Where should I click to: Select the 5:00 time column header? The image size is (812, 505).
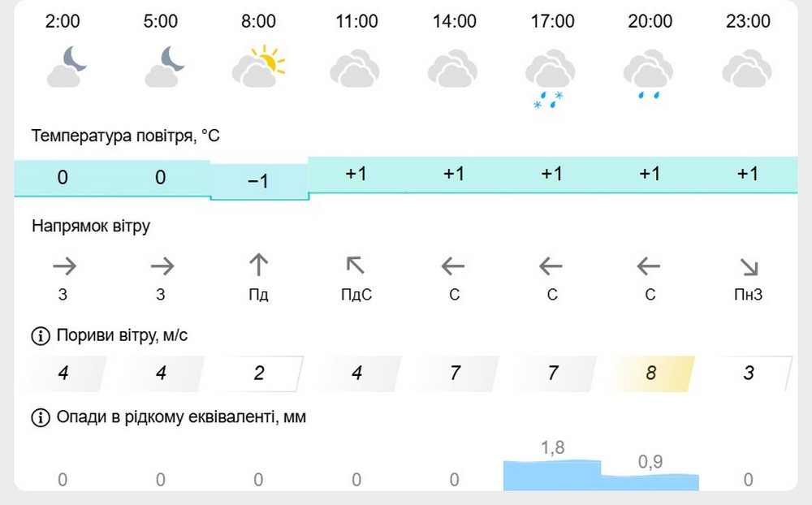[161, 21]
